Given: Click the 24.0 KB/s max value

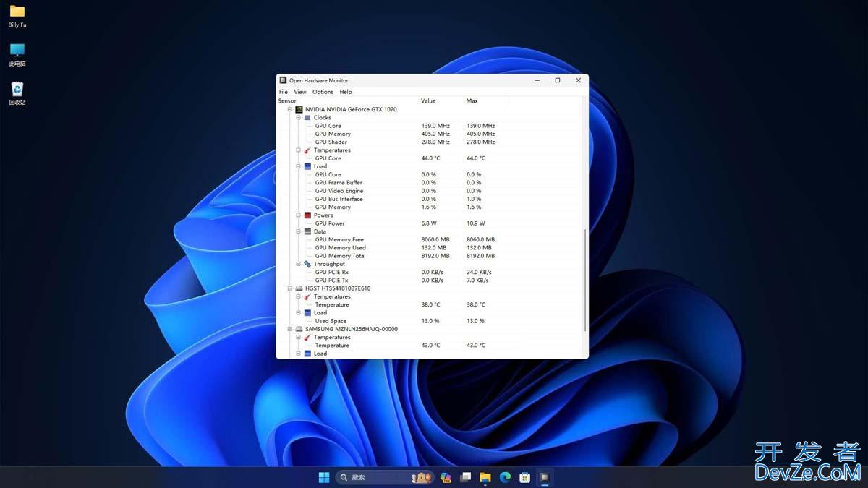Looking at the screenshot, I should click(478, 272).
